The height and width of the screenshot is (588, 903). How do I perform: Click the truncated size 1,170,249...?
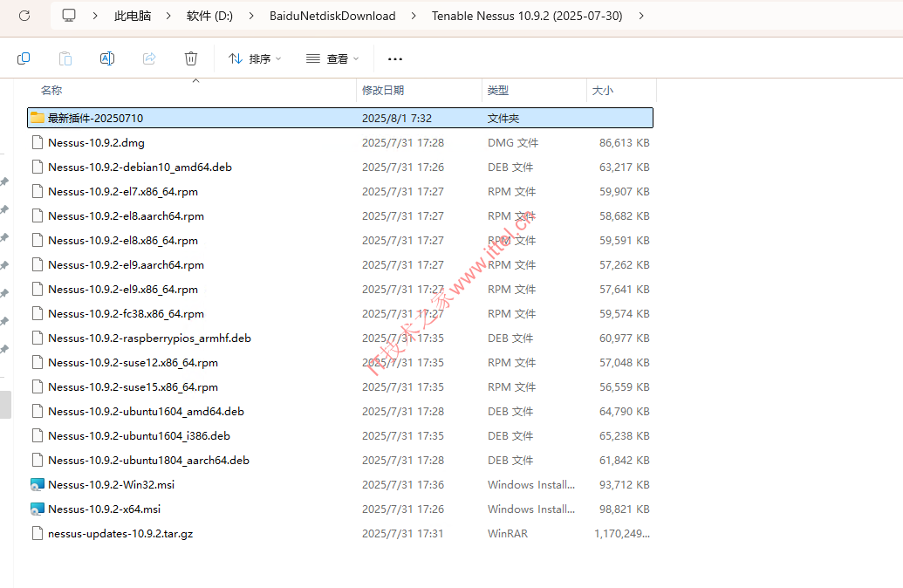(622, 534)
